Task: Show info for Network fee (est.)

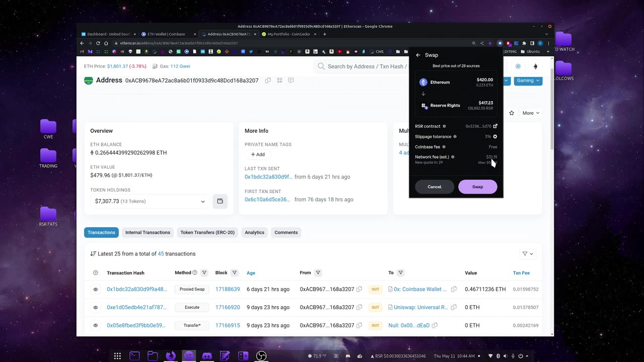Action: coord(453,157)
